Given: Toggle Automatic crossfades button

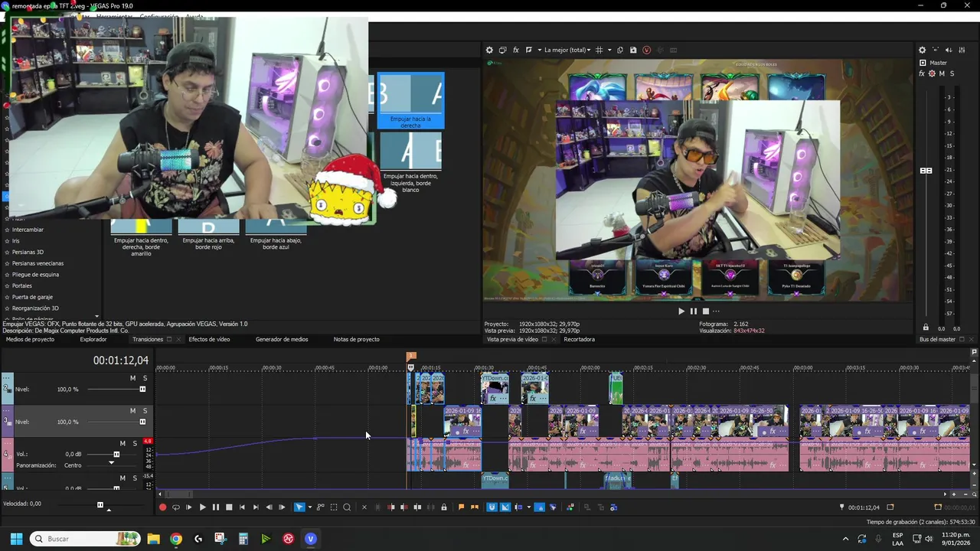Looking at the screenshot, I should point(505,507).
